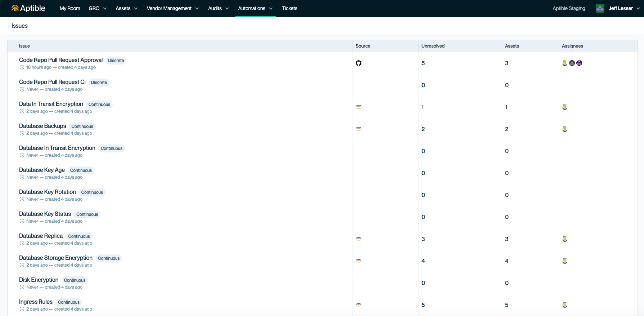The height and width of the screenshot is (316, 644).
Task: Expand the Assets menu chevron
Action: (x=136, y=9)
